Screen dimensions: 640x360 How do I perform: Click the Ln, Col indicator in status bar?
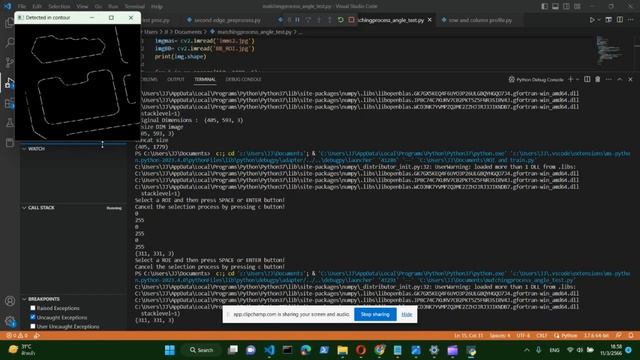tap(468, 336)
